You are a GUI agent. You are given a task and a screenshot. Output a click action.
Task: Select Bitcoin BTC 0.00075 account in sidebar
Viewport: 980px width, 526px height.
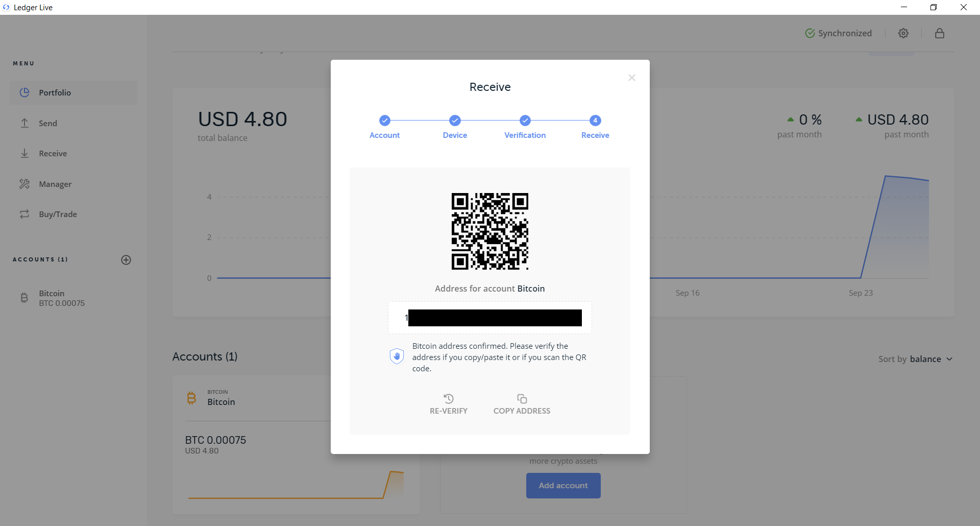pyautogui.click(x=73, y=298)
